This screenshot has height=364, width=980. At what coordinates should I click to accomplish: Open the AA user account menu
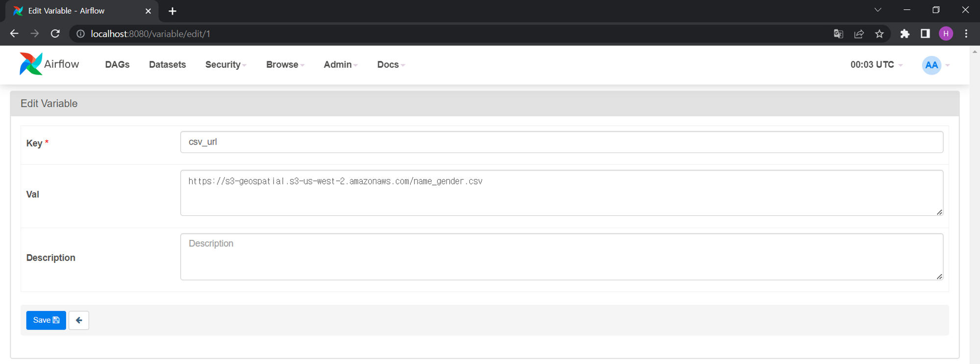pos(935,65)
